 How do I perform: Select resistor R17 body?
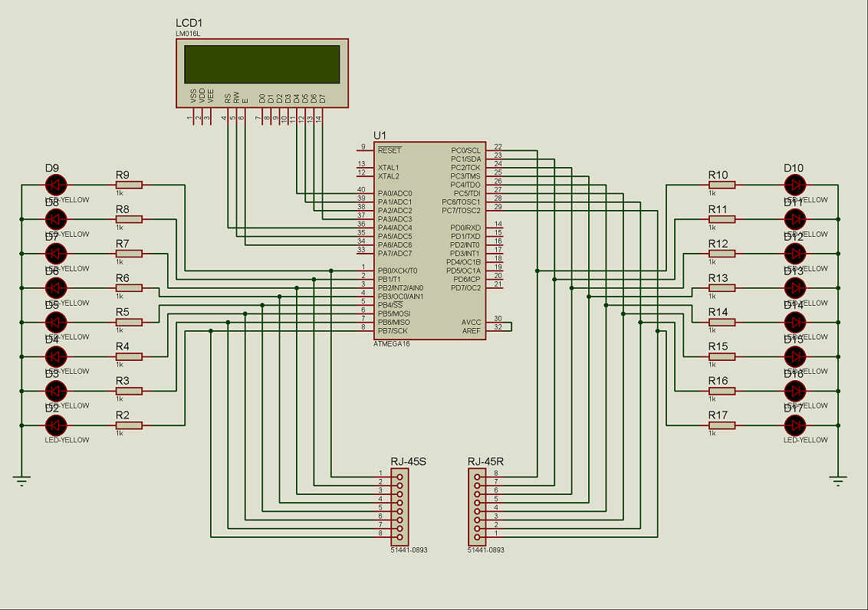coord(722,425)
